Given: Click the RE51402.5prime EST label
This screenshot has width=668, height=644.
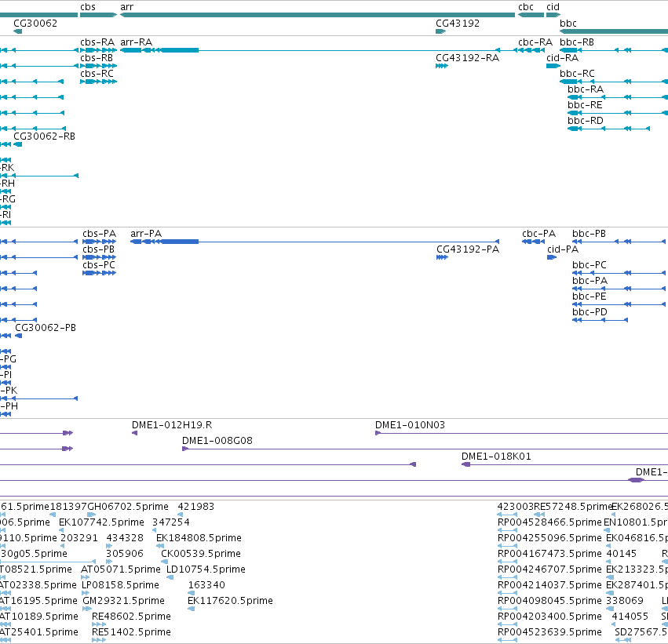Looking at the screenshot, I should click(x=131, y=633).
